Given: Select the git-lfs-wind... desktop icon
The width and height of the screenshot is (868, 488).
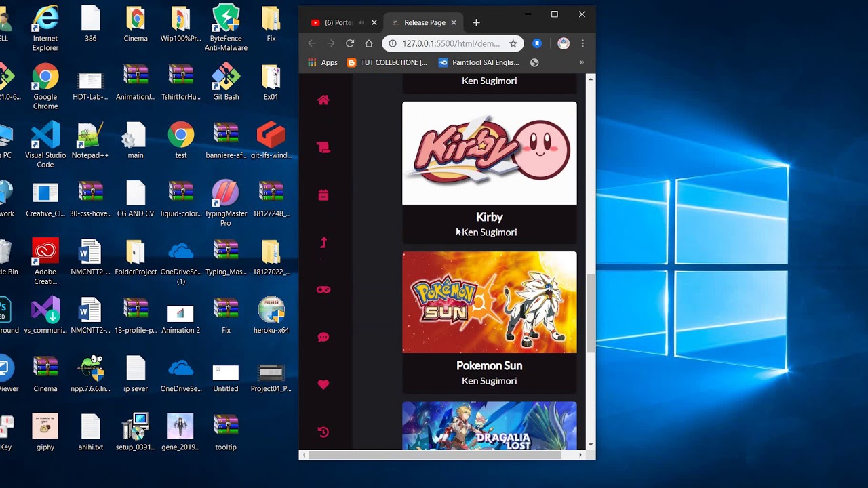Looking at the screenshot, I should tap(271, 140).
